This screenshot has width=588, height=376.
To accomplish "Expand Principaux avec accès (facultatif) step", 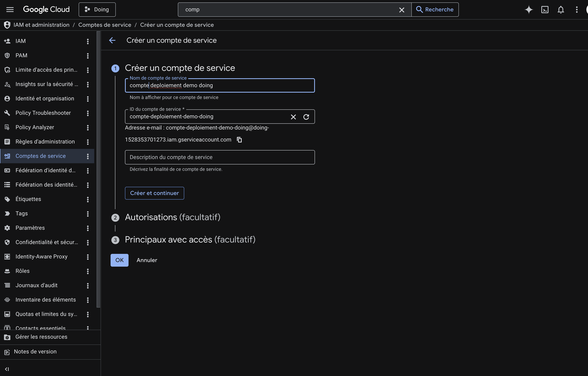I will pos(190,239).
